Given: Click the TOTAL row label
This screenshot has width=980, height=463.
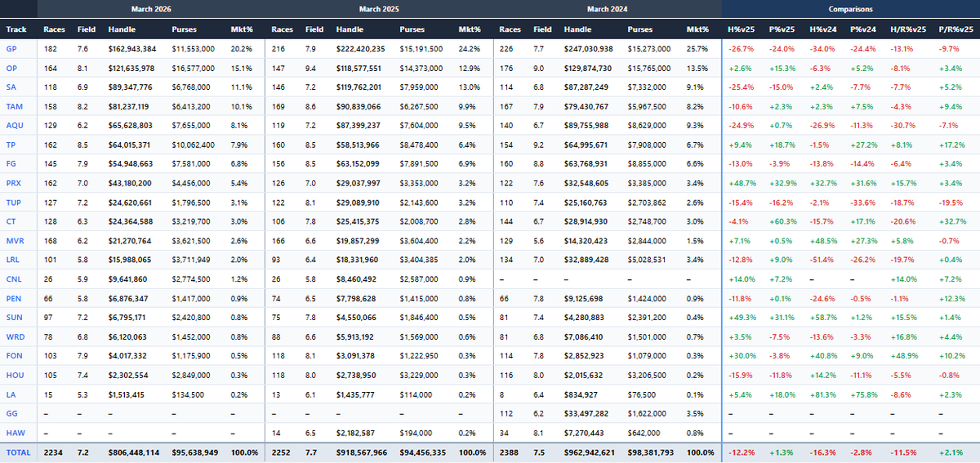Looking at the screenshot, I should (x=17, y=452).
